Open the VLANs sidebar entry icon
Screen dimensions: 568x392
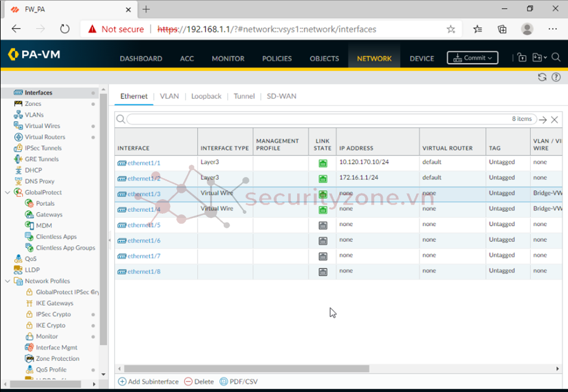point(18,115)
